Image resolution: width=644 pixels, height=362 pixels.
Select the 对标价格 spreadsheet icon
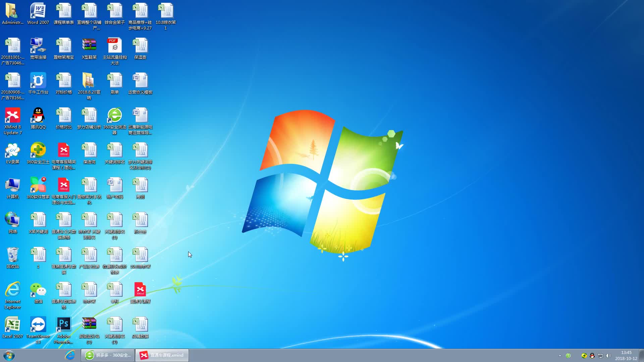coord(64,83)
